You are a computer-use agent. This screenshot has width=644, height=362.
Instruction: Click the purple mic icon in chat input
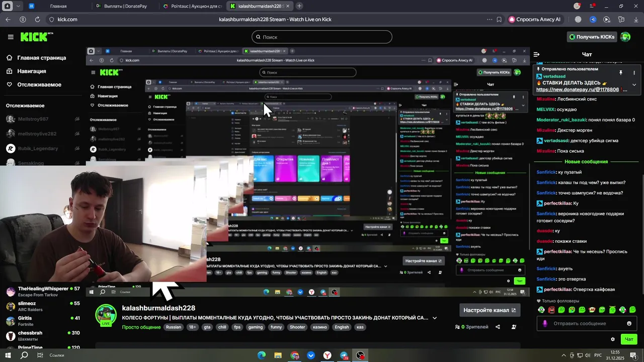pos(545,323)
